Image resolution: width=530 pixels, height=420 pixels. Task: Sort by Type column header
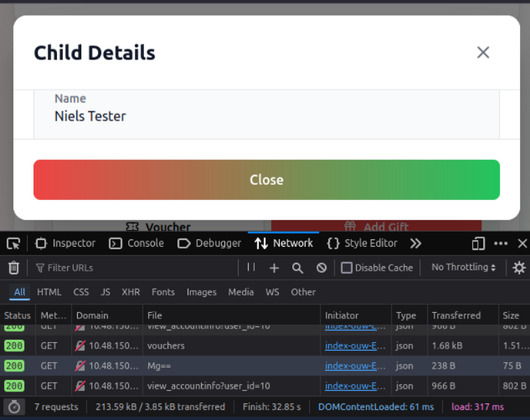[x=409, y=315]
